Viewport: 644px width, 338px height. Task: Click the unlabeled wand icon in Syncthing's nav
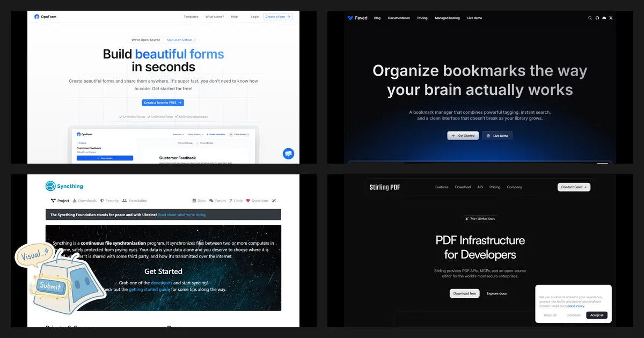[x=274, y=201]
